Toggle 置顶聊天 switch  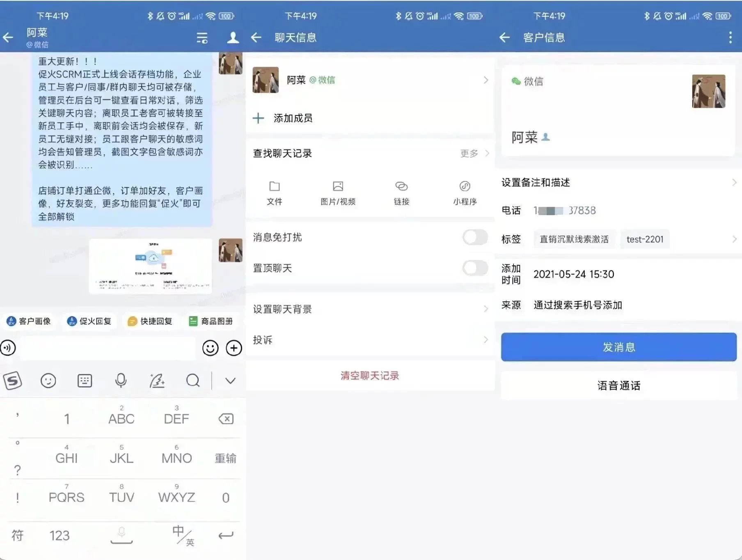pos(475,268)
